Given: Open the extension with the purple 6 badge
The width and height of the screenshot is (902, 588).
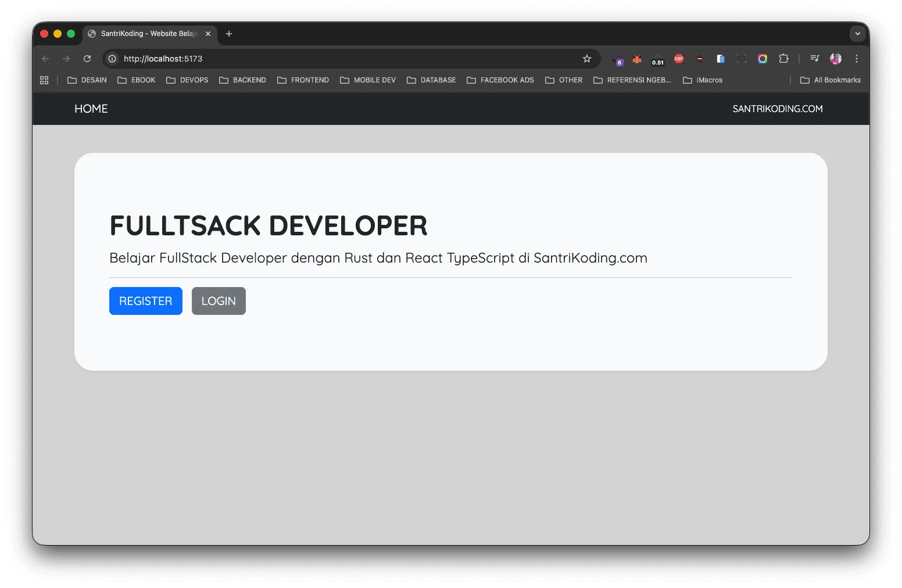Looking at the screenshot, I should [x=617, y=59].
